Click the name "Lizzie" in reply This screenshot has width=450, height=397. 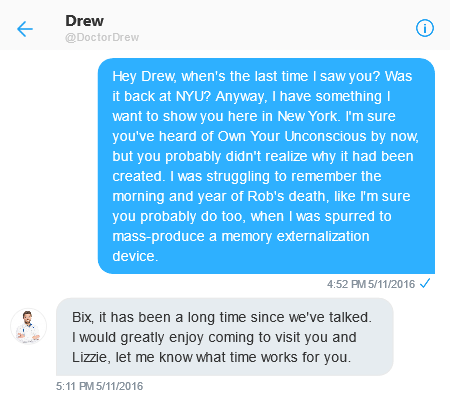91,357
